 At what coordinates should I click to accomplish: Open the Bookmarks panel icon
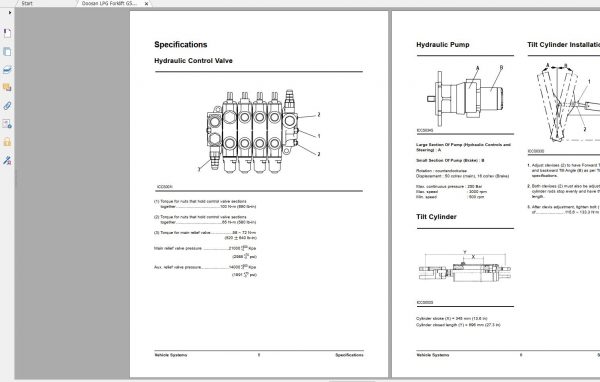7,33
